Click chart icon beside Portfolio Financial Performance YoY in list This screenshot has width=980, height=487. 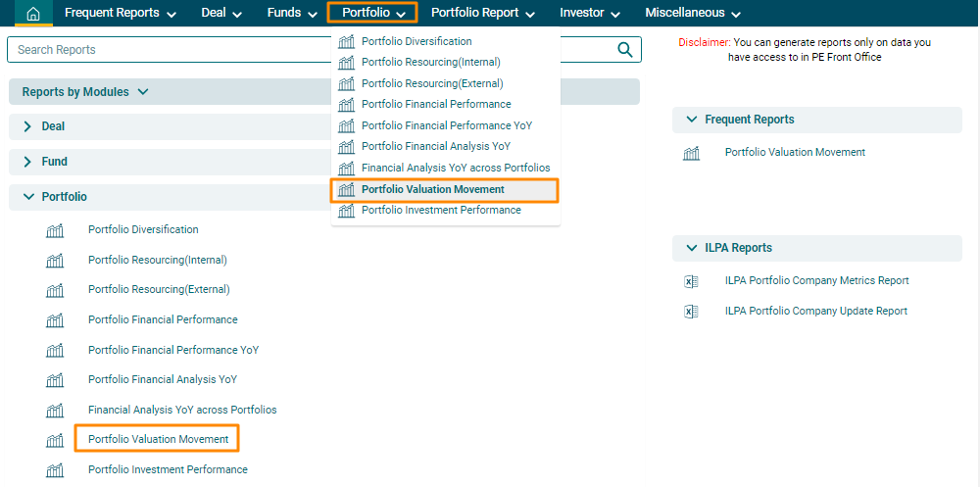[55, 351]
